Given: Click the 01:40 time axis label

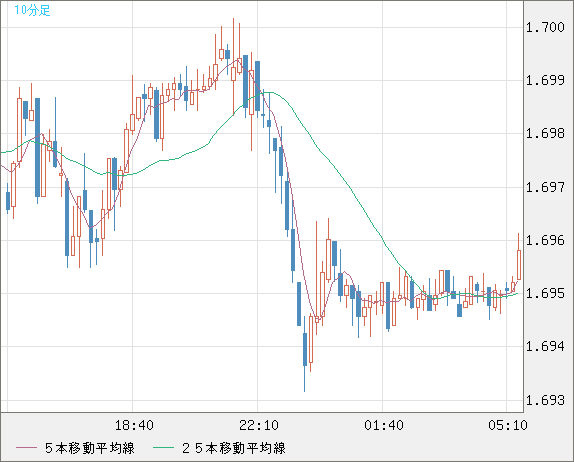Looking at the screenshot, I should click(x=384, y=425).
